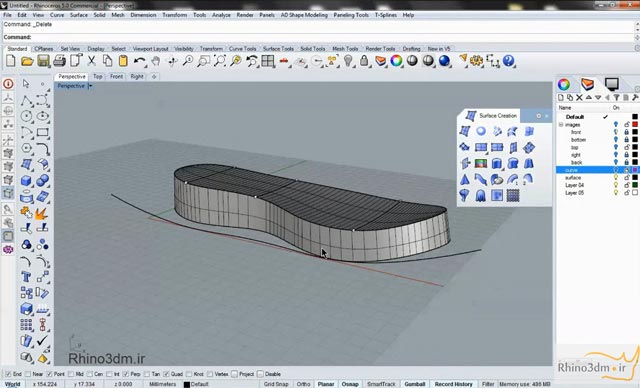This screenshot has width=640, height=388.
Task: Toggle the End osnap checkbox
Action: 8,374
